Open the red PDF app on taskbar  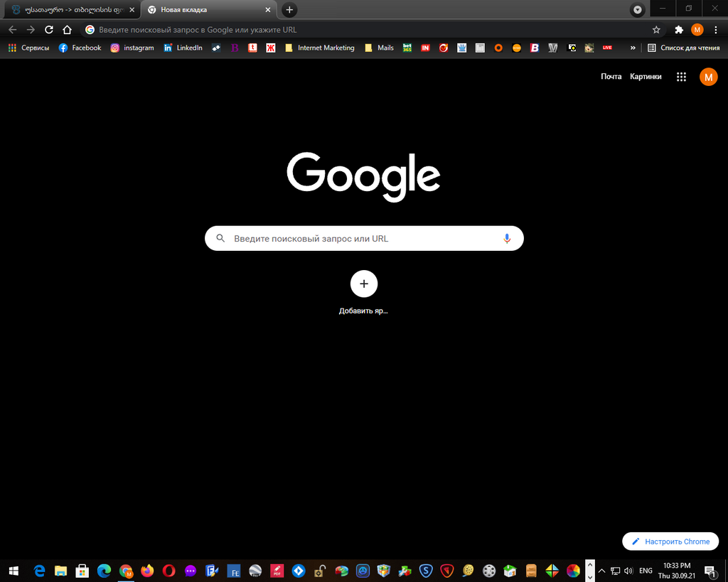[277, 571]
